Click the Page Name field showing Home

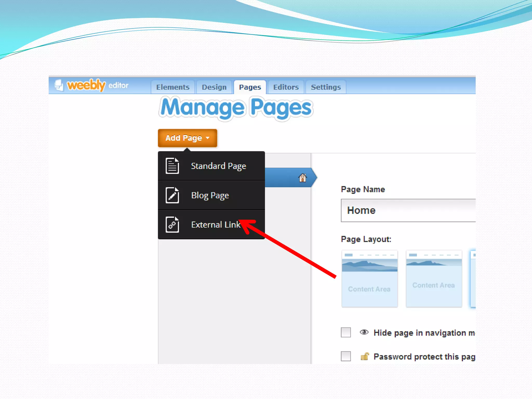(408, 210)
